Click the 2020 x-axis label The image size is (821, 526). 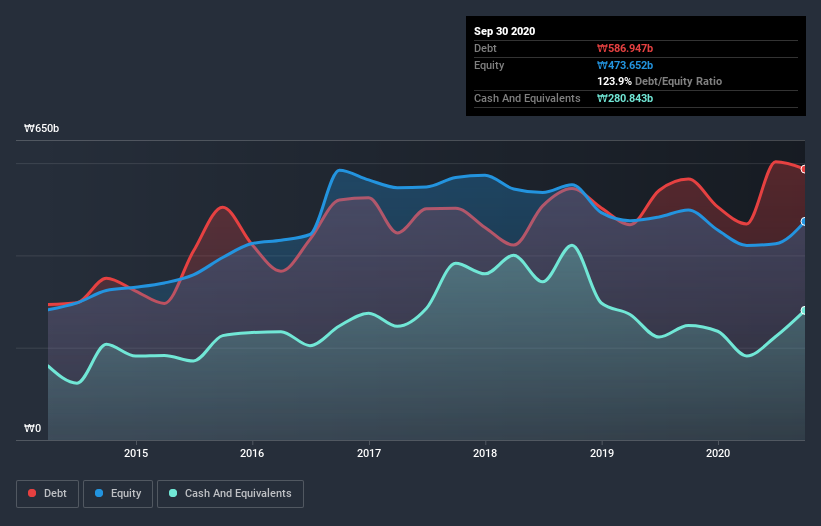[718, 453]
